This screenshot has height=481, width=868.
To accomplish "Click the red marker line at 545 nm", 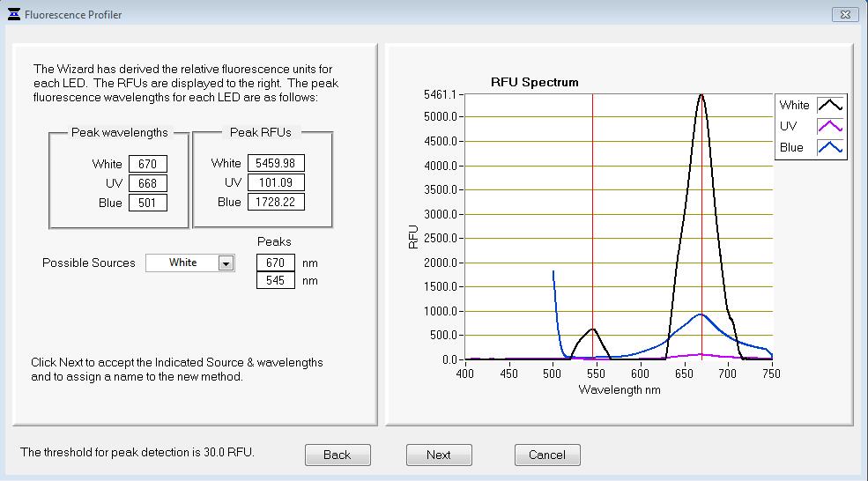I will tap(592, 220).
